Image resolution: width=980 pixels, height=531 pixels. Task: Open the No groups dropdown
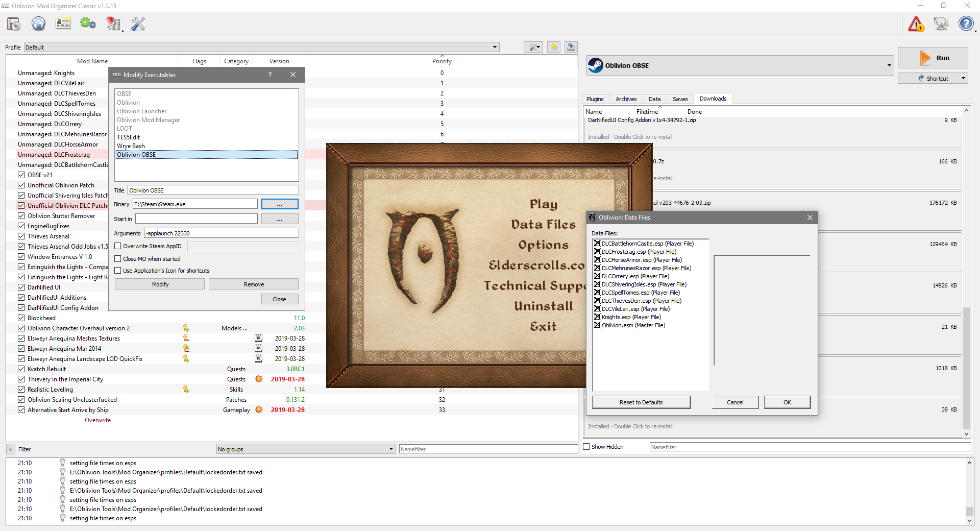tap(306, 449)
